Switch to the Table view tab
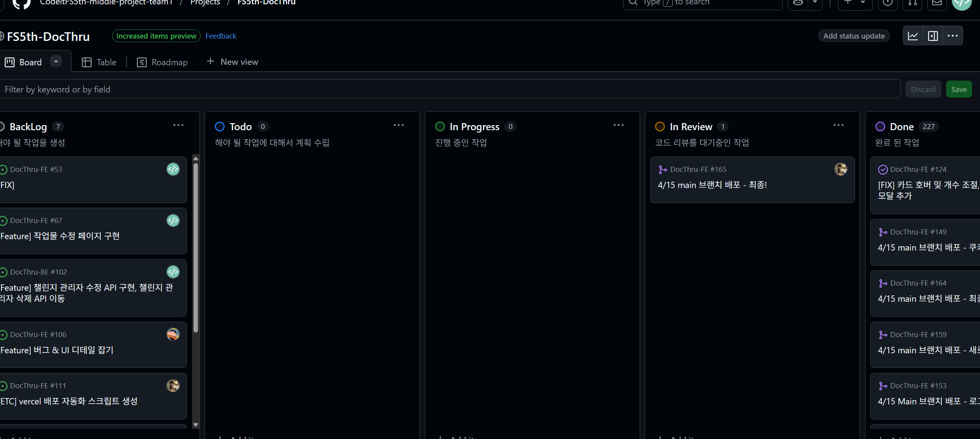 [99, 62]
